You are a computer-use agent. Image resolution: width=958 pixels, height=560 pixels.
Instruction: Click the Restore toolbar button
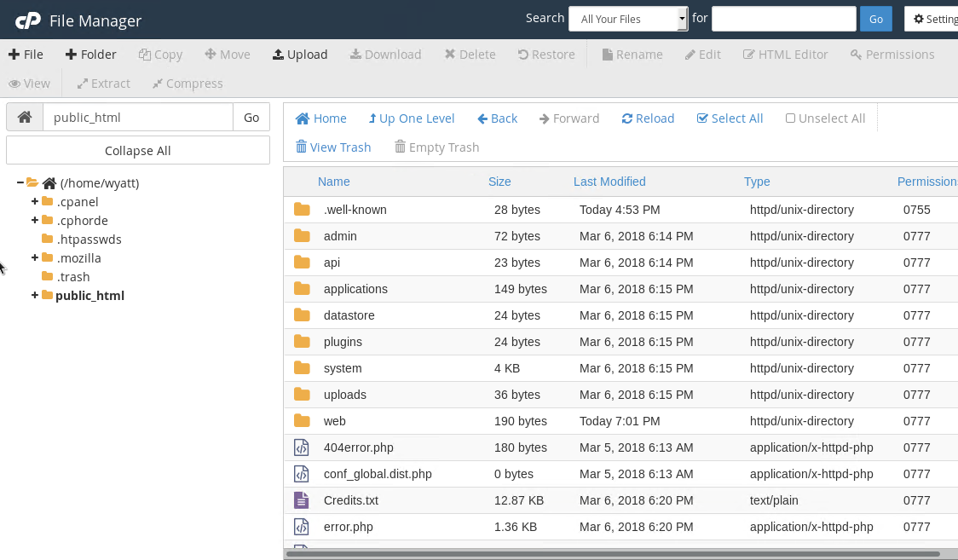click(546, 55)
